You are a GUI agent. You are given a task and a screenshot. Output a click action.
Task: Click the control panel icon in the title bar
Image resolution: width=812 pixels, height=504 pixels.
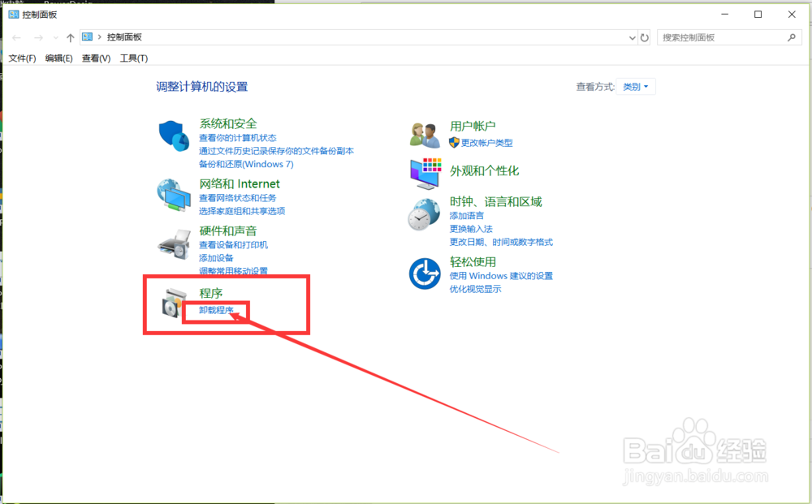pyautogui.click(x=14, y=15)
